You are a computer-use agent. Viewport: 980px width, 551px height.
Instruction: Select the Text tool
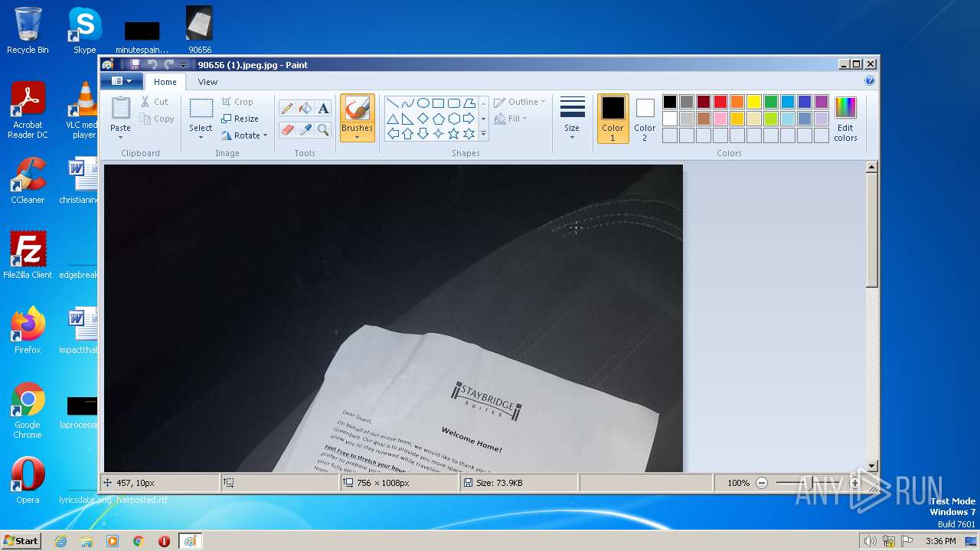pos(323,109)
